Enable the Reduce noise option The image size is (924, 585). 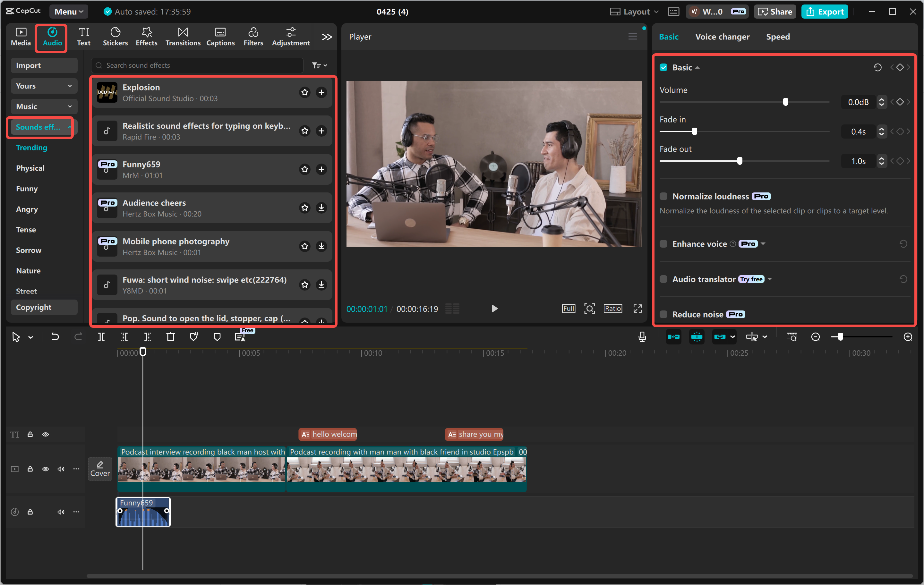pos(663,314)
